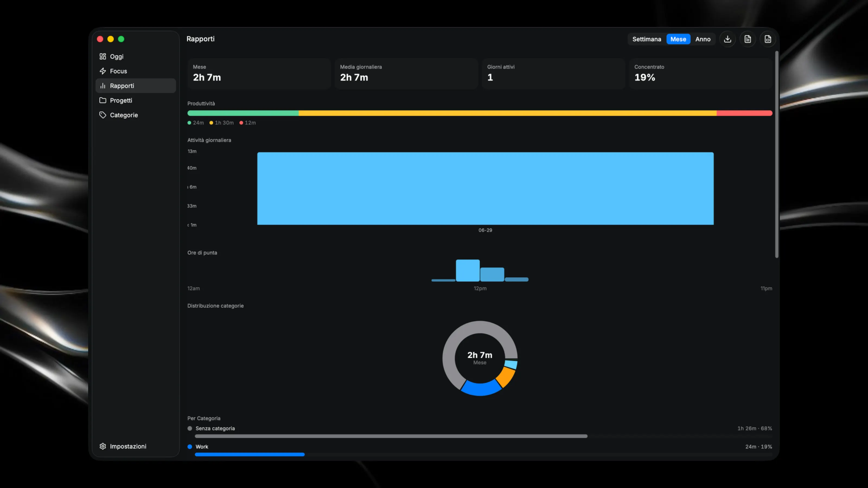Click the download export icon button
Screen dimensions: 868x488
click(x=727, y=39)
